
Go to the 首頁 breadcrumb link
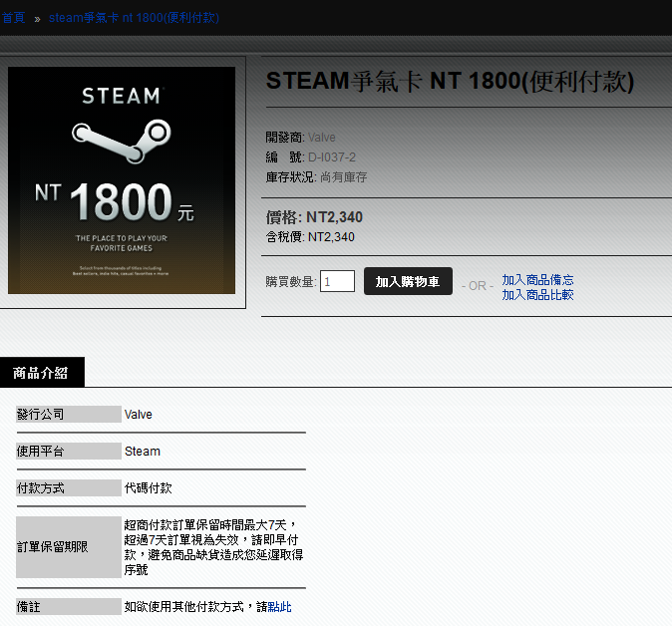[14, 18]
